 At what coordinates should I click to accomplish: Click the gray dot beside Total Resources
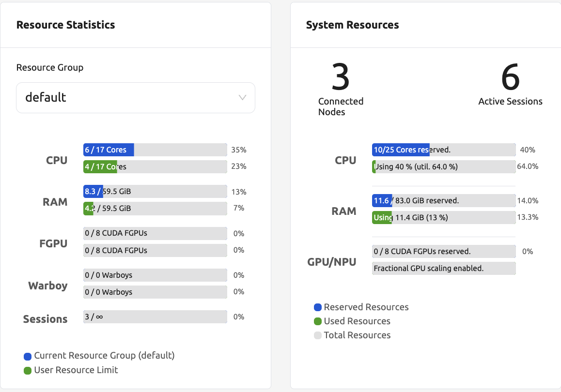(318, 335)
